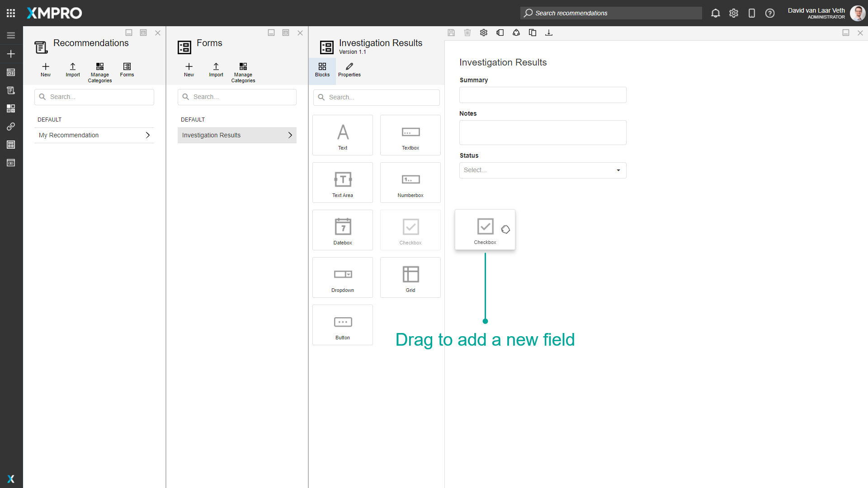Open the notifications bell
The image size is (868, 488).
(x=716, y=13)
